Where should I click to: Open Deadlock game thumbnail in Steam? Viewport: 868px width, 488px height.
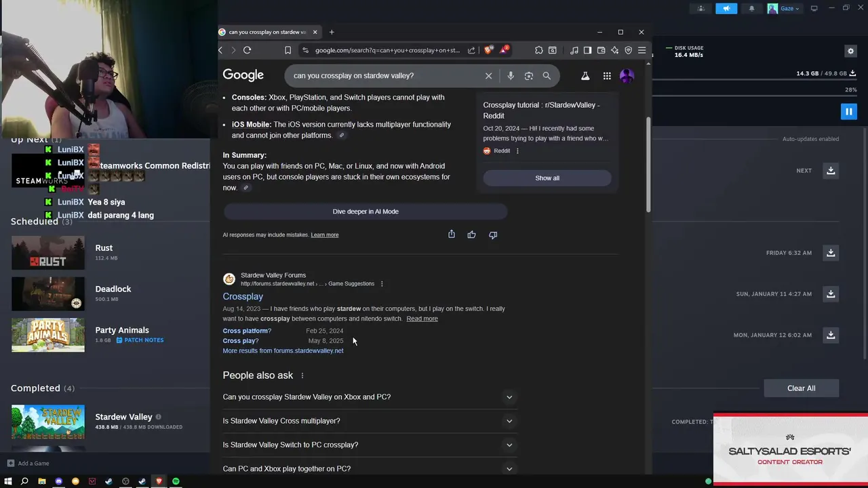[48, 294]
